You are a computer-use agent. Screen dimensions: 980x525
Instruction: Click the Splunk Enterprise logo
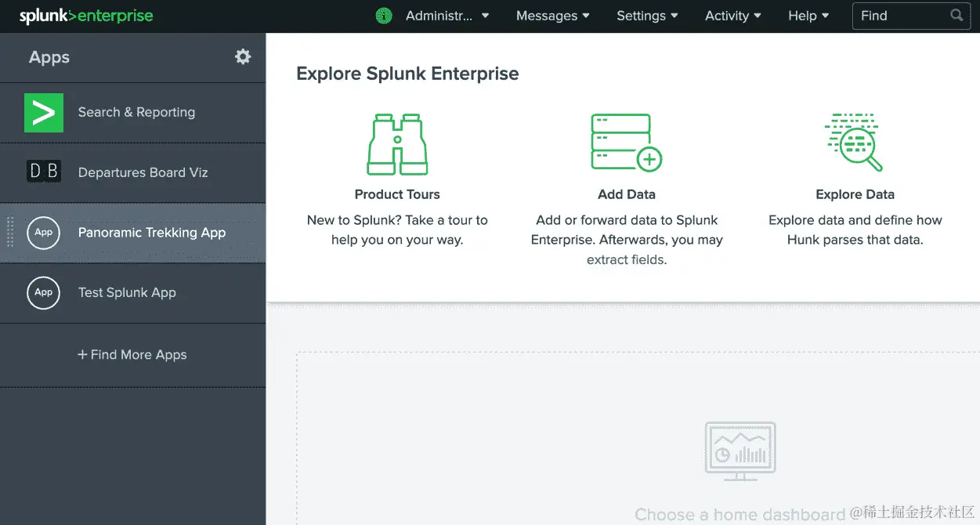(86, 16)
